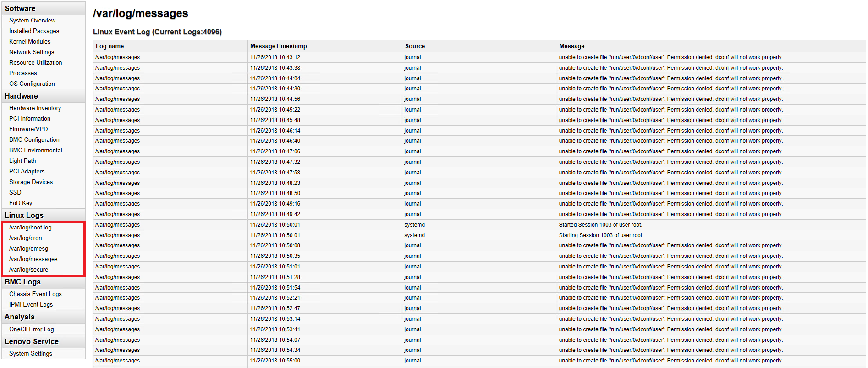View PCI Adapters
This screenshot has height=368, width=868.
(27, 171)
